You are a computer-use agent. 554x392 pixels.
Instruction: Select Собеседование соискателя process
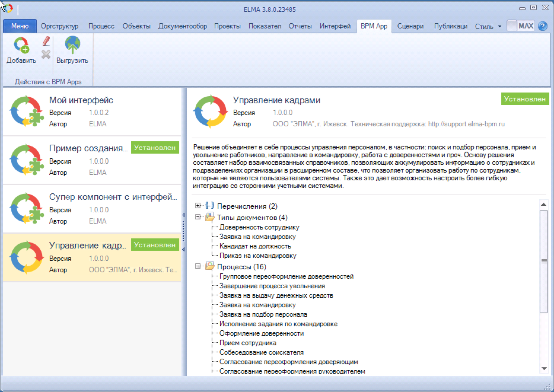coord(261,352)
